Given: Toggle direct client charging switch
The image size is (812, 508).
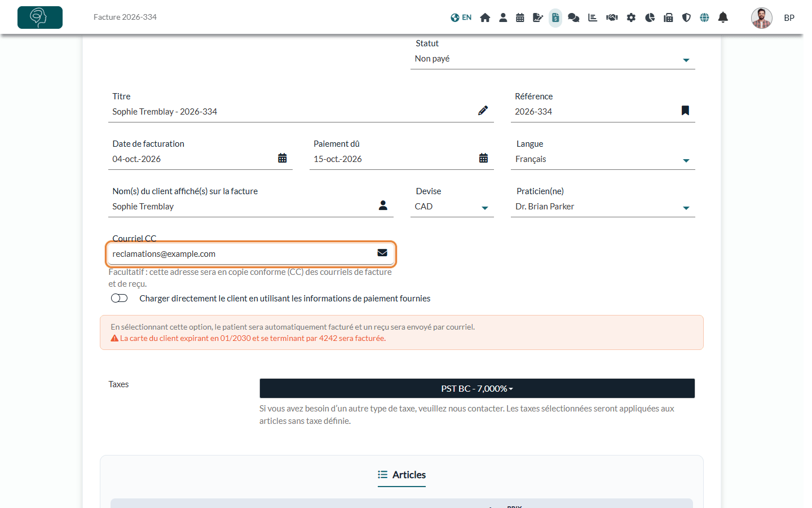Looking at the screenshot, I should click(119, 298).
